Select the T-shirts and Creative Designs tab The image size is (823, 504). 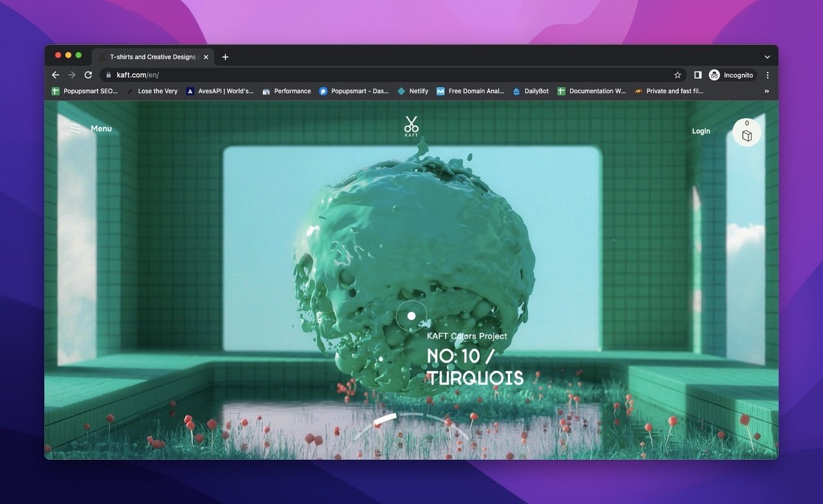(x=153, y=57)
